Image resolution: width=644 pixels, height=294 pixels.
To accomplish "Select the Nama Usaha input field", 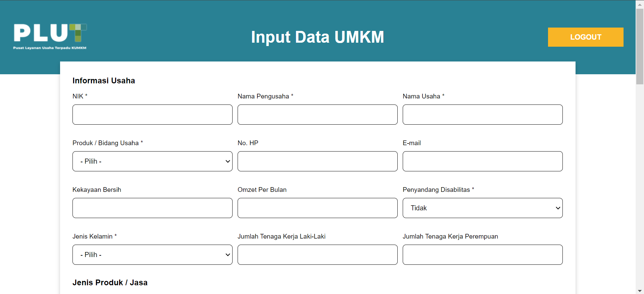I will tap(483, 115).
